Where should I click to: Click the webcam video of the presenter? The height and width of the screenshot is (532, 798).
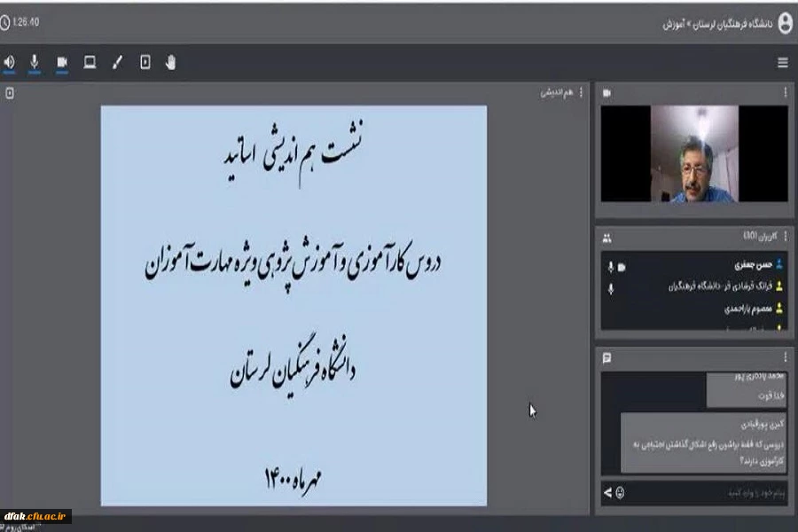pos(694,154)
